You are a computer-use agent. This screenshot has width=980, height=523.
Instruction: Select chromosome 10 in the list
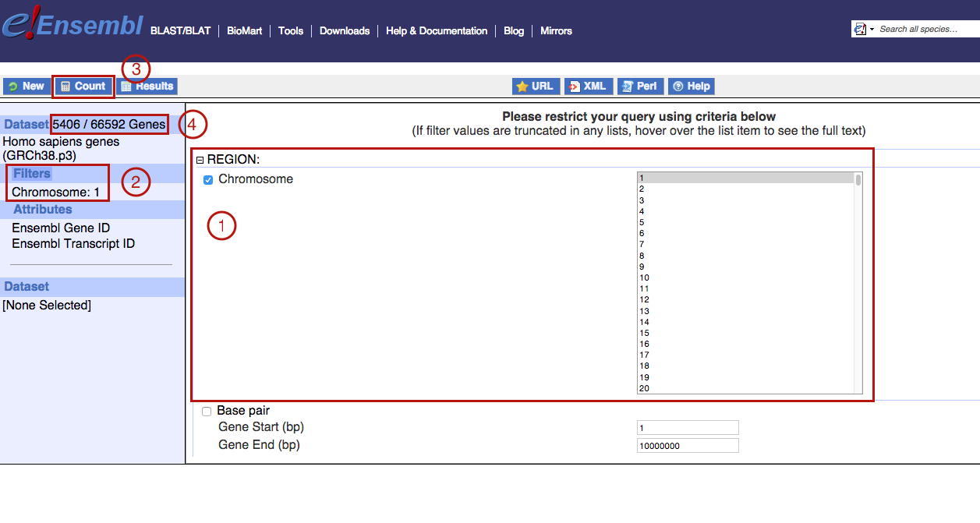pyautogui.click(x=644, y=278)
